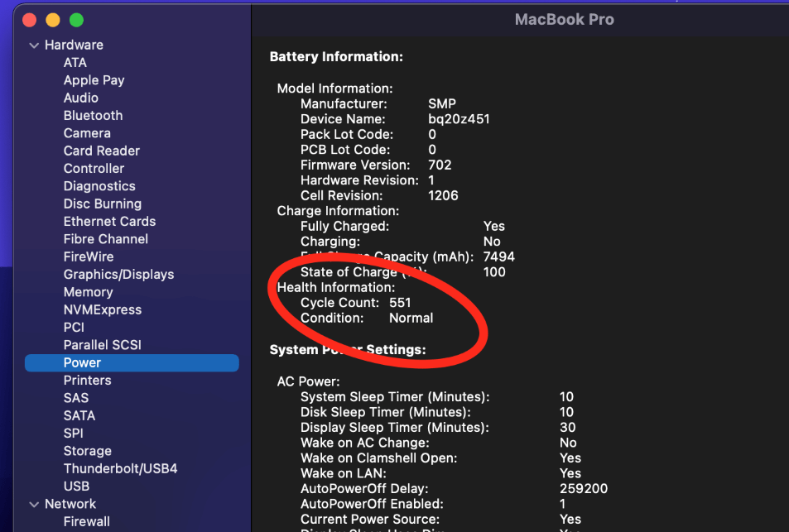The height and width of the screenshot is (532, 789).
Task: Open the NVMExpress entry
Action: coord(103,309)
